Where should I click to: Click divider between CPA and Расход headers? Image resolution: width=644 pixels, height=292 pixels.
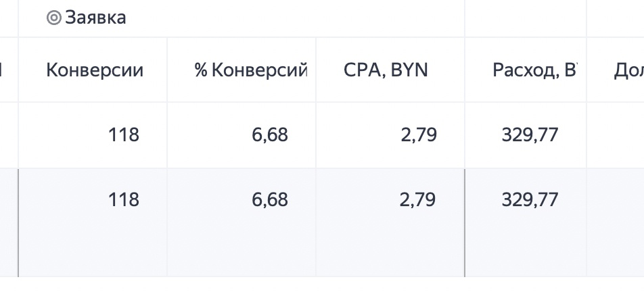click(x=465, y=70)
